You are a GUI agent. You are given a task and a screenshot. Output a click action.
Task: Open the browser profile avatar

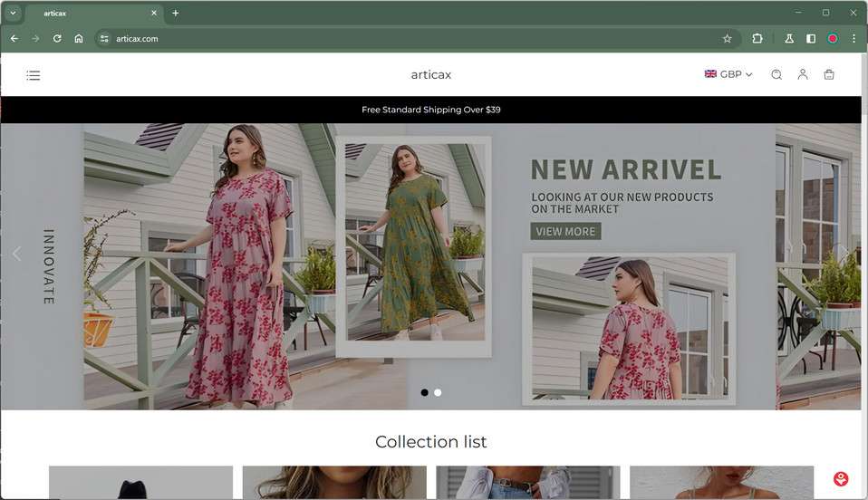pos(833,39)
